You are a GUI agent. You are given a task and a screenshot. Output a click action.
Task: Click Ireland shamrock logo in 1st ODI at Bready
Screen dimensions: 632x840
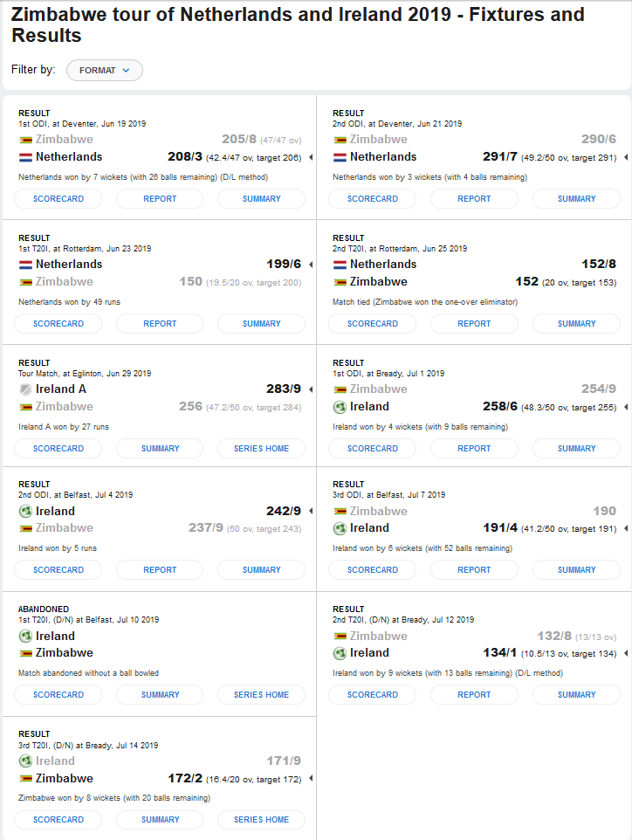click(x=340, y=407)
